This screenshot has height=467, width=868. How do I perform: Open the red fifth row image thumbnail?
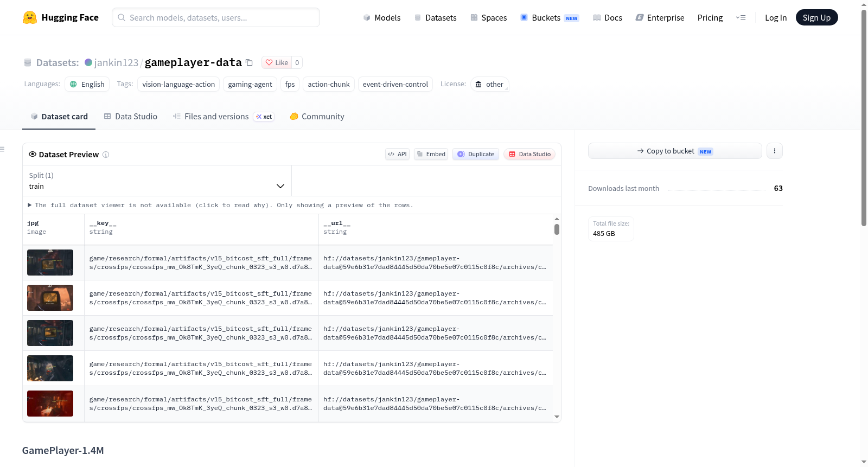(x=50, y=404)
